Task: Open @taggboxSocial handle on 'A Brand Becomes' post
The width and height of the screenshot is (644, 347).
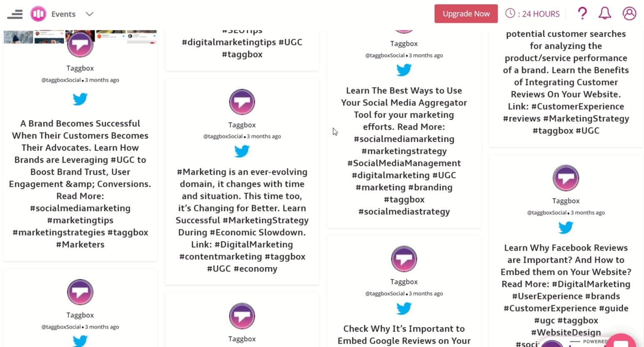Action: click(x=61, y=80)
